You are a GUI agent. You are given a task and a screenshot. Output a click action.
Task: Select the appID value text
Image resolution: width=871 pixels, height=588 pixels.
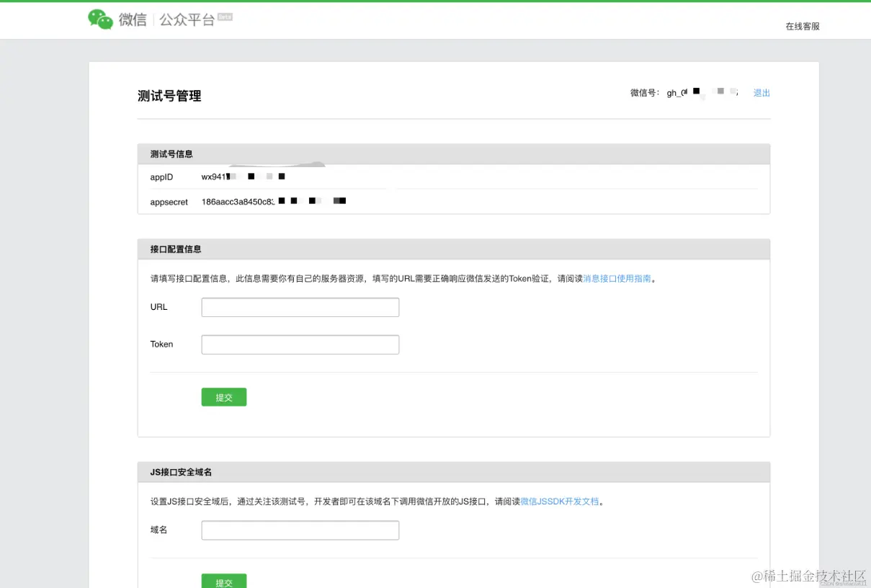244,177
